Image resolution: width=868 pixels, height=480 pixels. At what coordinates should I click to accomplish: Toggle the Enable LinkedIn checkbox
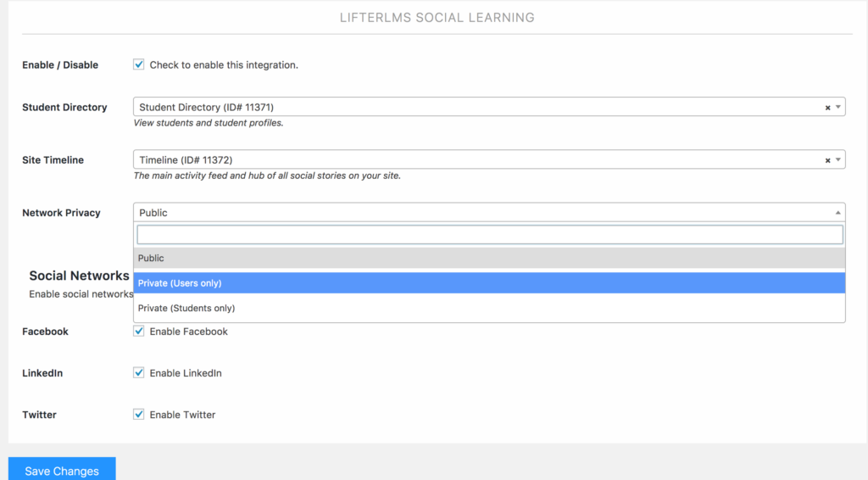point(138,372)
